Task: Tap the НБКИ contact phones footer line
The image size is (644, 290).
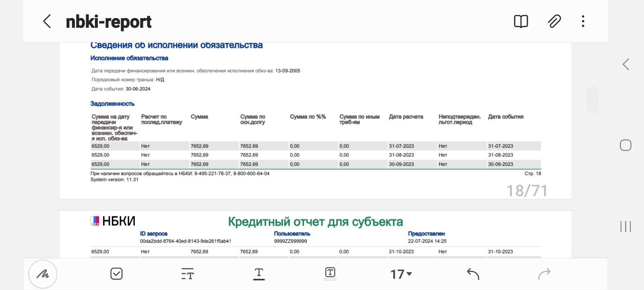Action: pyautogui.click(x=180, y=174)
